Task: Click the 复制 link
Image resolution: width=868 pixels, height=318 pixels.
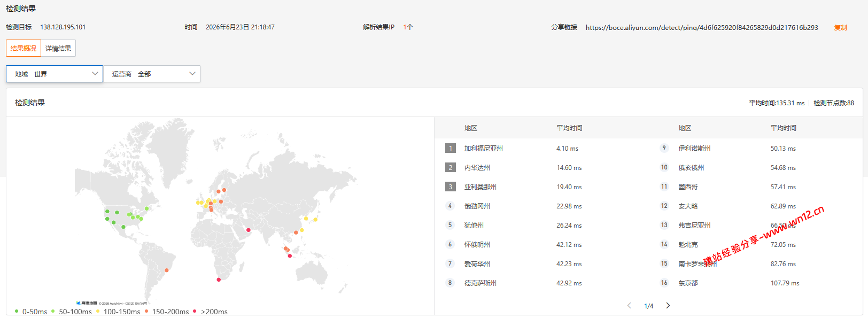Action: (x=840, y=28)
